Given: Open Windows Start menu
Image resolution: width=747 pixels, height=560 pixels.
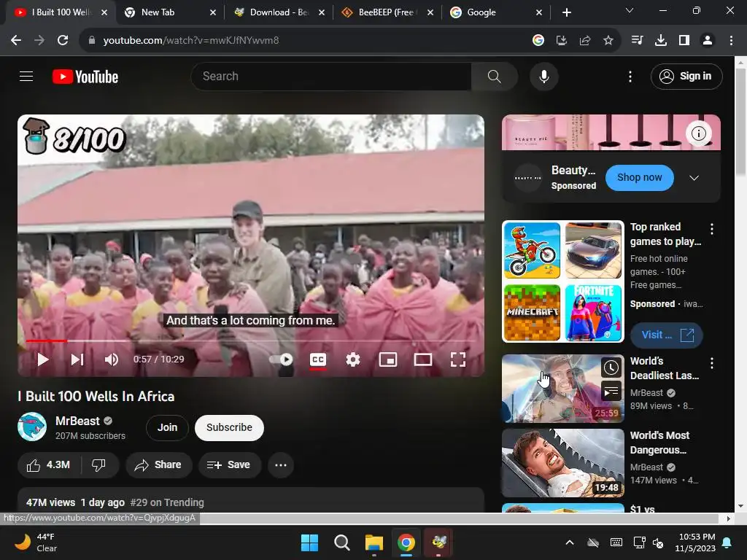Looking at the screenshot, I should click(309, 542).
